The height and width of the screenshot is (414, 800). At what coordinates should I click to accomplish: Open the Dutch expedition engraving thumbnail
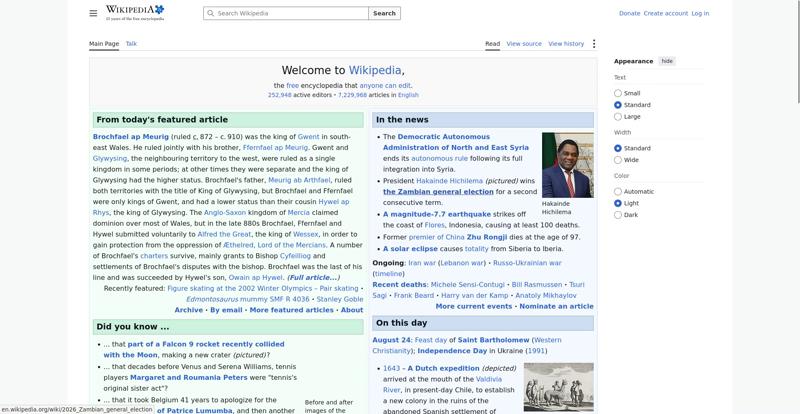coord(559,388)
